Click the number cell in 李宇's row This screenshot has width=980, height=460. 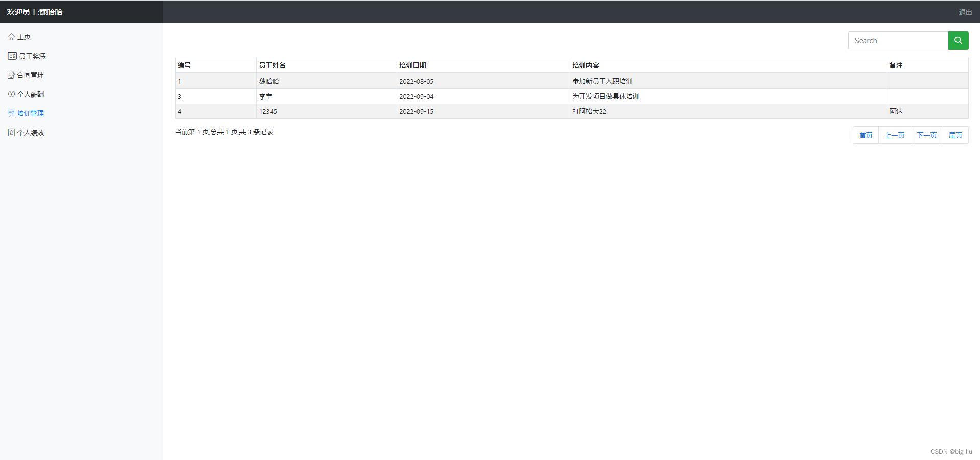(215, 96)
